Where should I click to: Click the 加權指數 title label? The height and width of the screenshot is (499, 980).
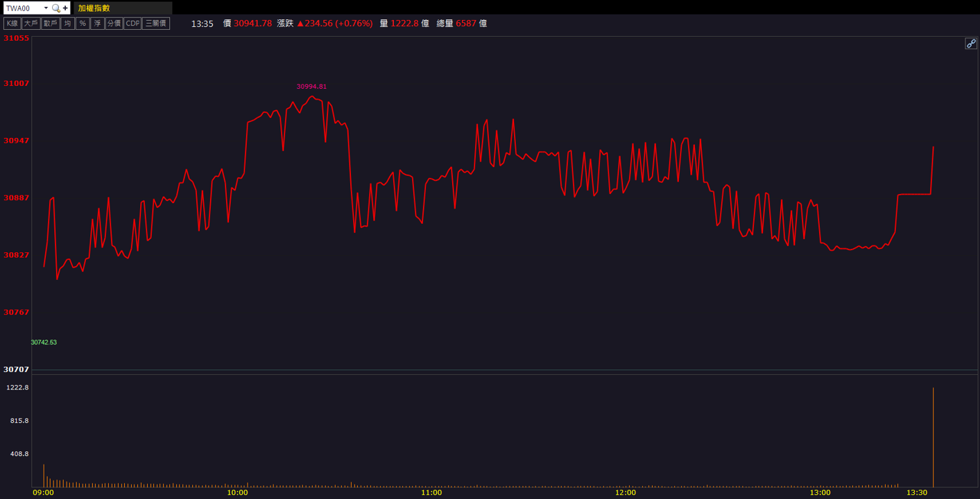(x=94, y=8)
